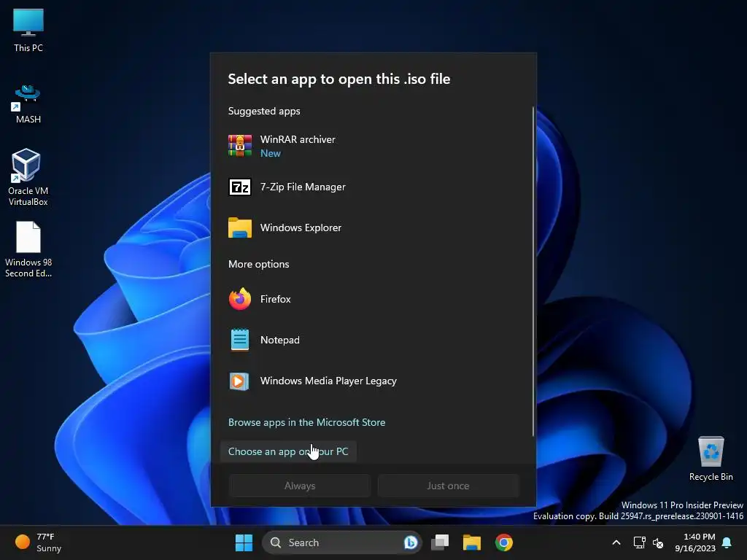Select Windows Media Player Legacy icon
The image size is (747, 560).
pos(239,381)
